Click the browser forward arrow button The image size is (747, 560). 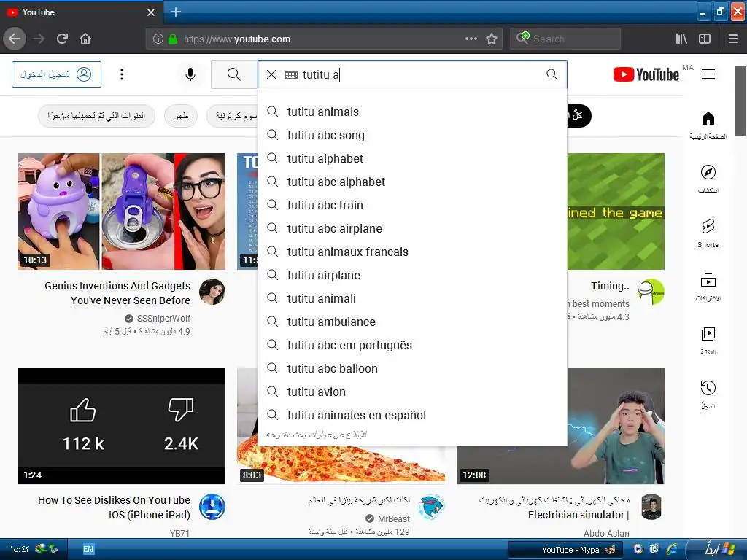[39, 39]
